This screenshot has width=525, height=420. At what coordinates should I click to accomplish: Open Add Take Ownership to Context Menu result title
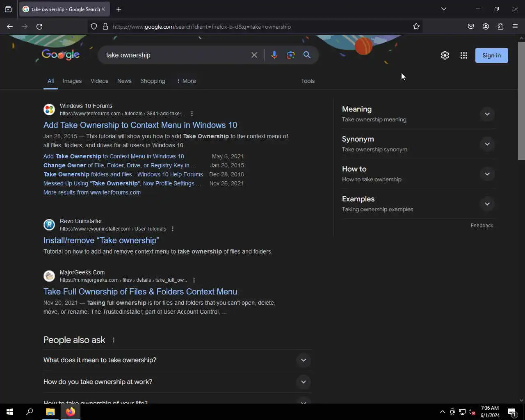pyautogui.click(x=140, y=125)
